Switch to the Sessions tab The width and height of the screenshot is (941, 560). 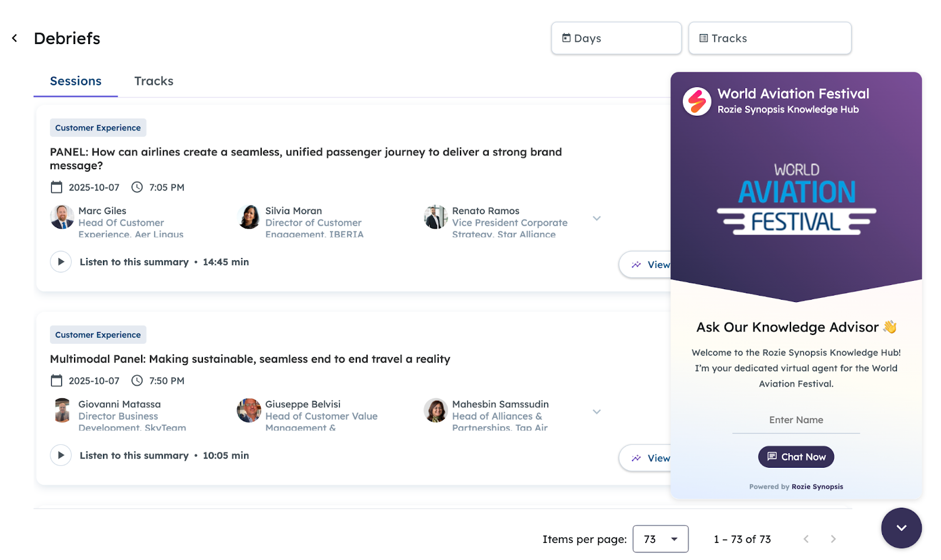(x=75, y=81)
